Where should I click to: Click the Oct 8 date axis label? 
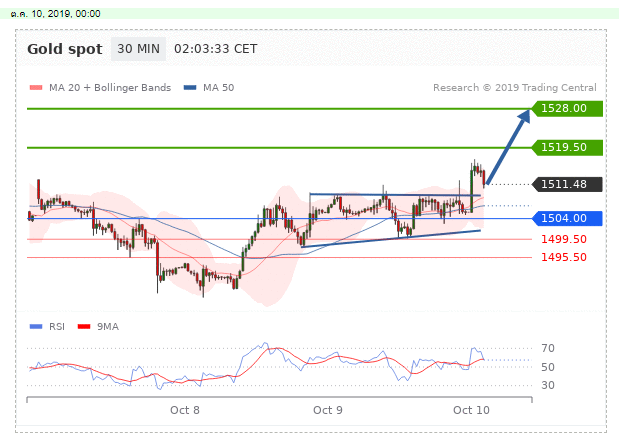coord(185,410)
